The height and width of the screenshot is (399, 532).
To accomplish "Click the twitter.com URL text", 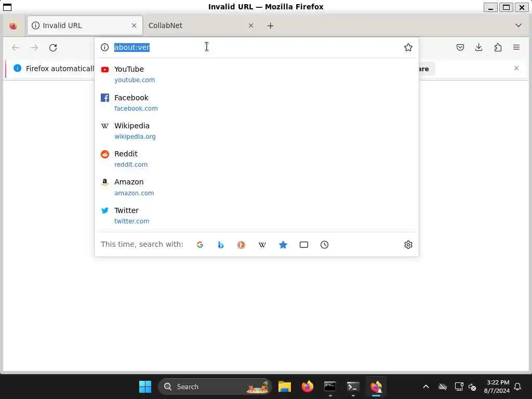I will 131,221.
